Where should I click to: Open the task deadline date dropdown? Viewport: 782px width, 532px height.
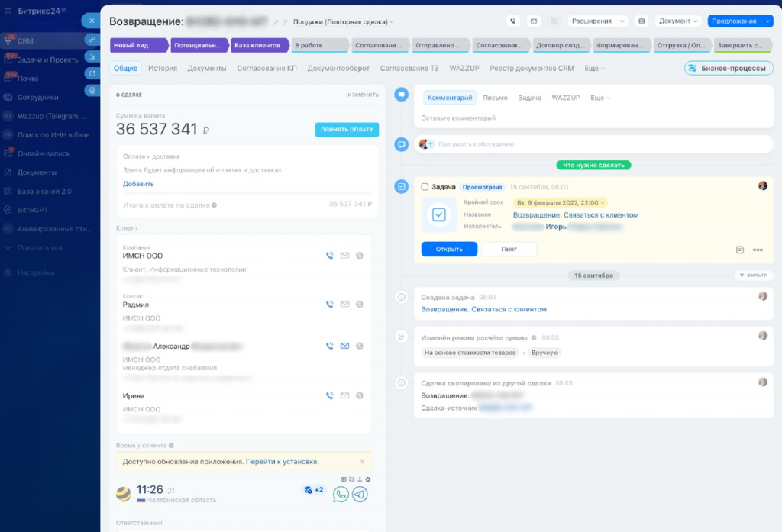[561, 203]
